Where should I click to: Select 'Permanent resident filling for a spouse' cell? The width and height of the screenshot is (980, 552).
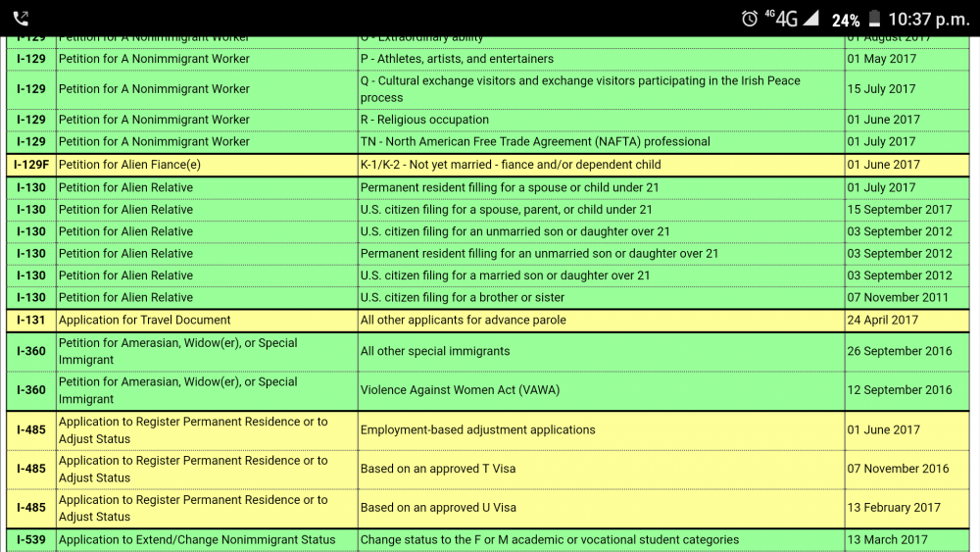click(x=602, y=187)
